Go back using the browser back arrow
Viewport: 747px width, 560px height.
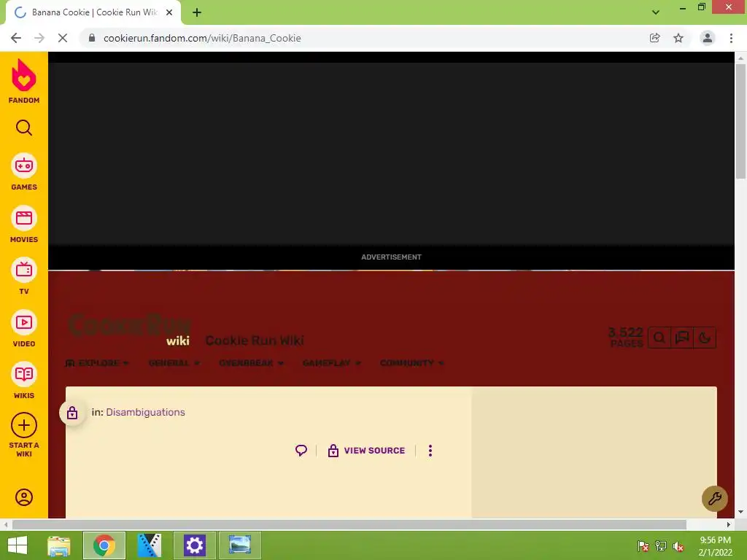pyautogui.click(x=16, y=38)
